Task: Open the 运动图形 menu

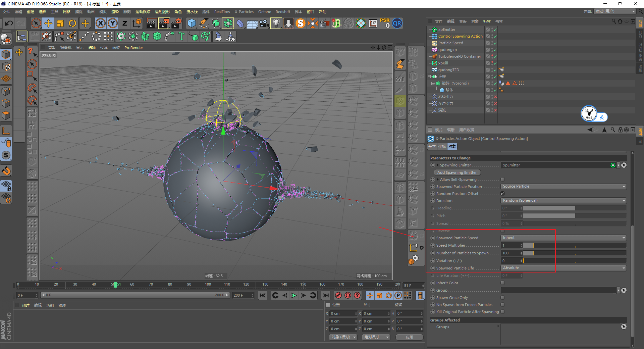Action: pyautogui.click(x=162, y=12)
